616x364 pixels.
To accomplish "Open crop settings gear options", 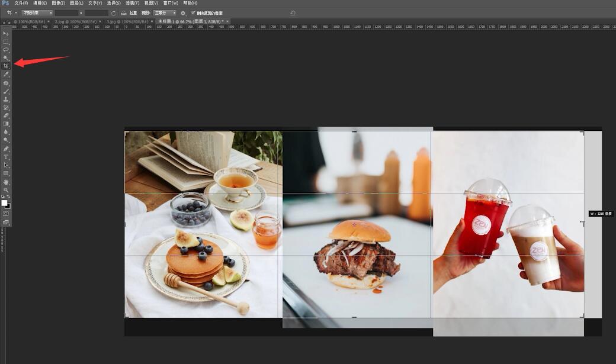I will point(182,13).
